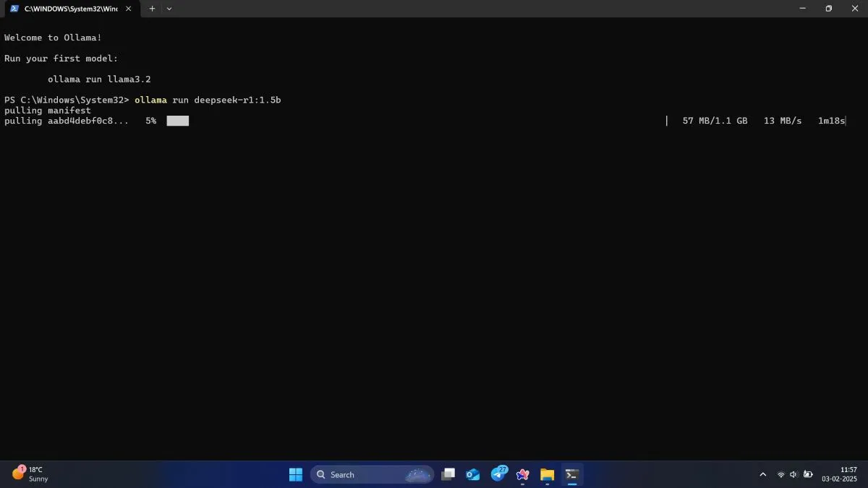Click the '1m18s' remaining time
This screenshot has width=868, height=488.
(x=831, y=121)
